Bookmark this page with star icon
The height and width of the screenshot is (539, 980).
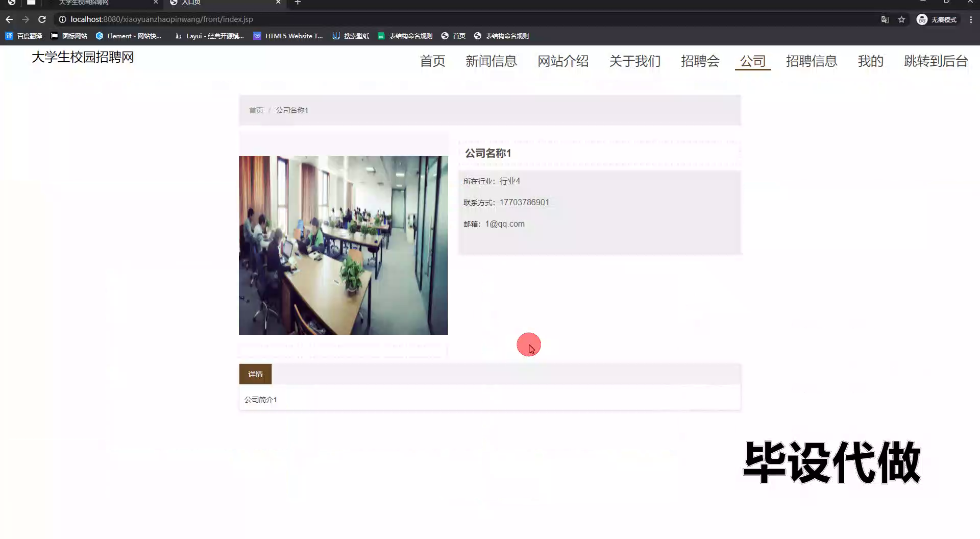[x=901, y=19]
